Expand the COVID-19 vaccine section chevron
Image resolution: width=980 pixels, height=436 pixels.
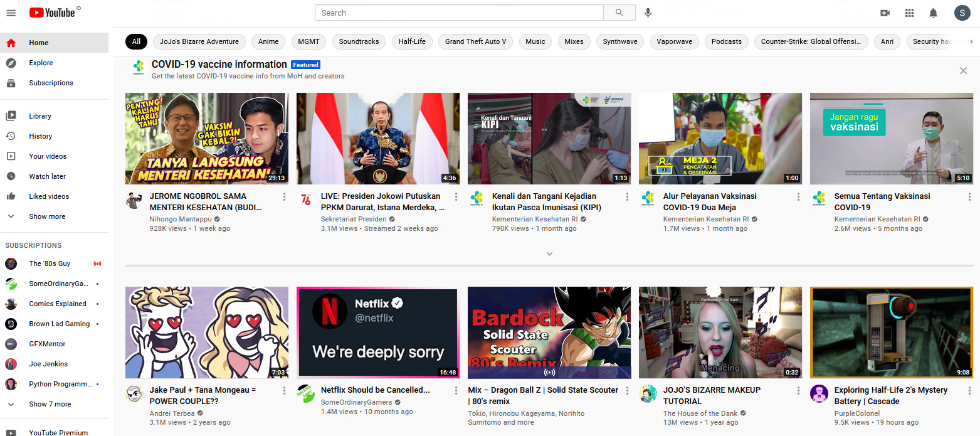[x=549, y=254]
